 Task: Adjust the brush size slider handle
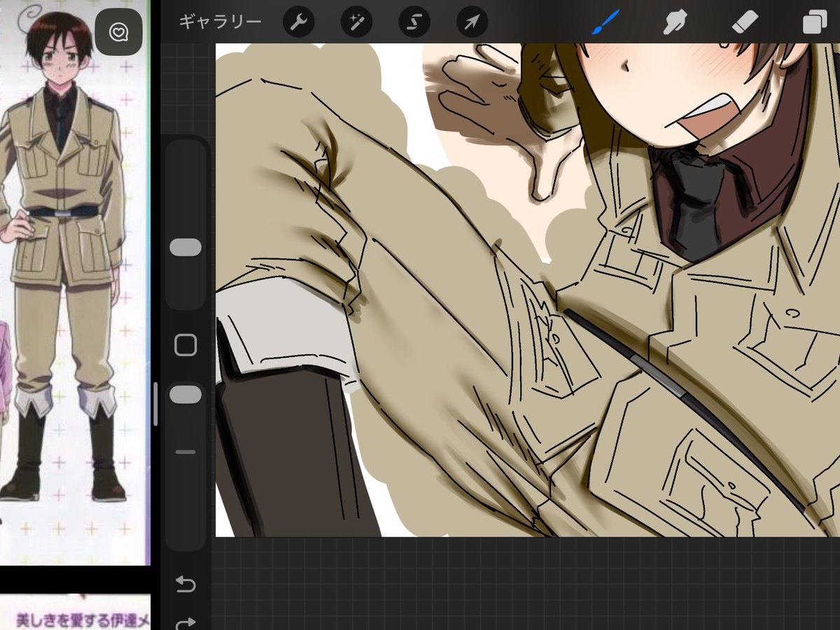click(185, 247)
